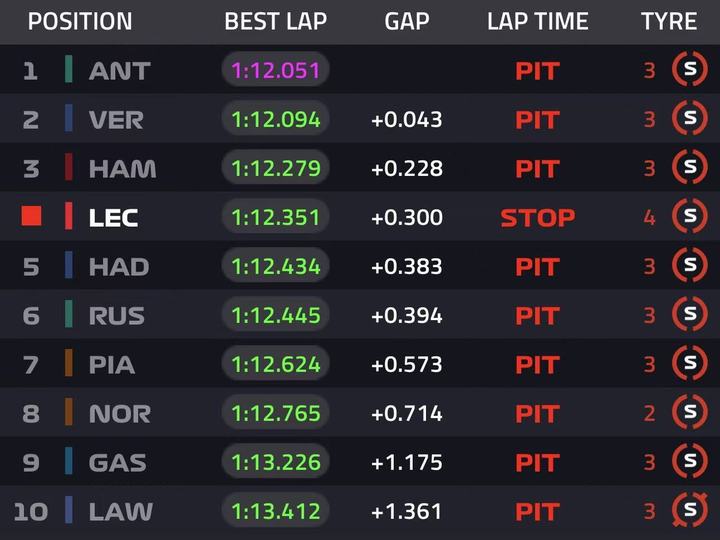Click the used soft tyre icon for LAW

[690, 510]
